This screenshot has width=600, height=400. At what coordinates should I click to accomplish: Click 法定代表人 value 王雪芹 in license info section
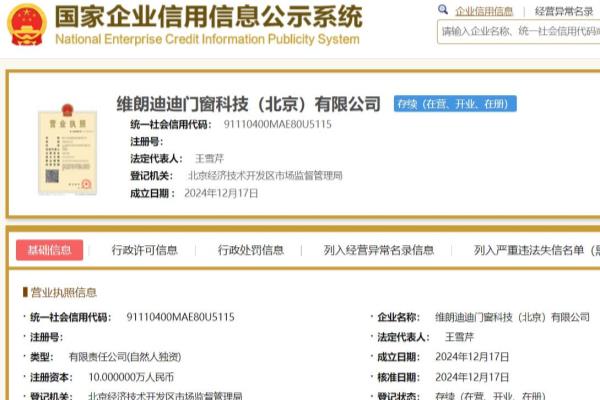pos(459,337)
